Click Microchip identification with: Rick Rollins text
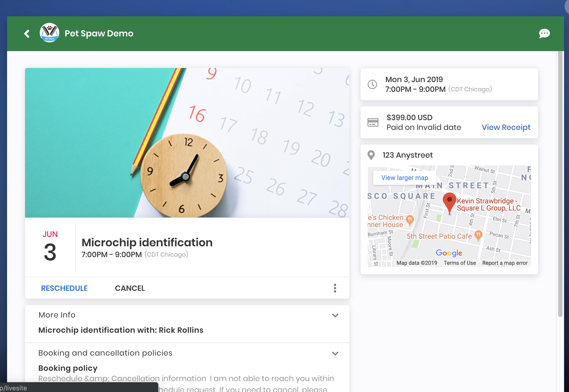Image resolution: width=569 pixels, height=392 pixels. click(x=121, y=330)
